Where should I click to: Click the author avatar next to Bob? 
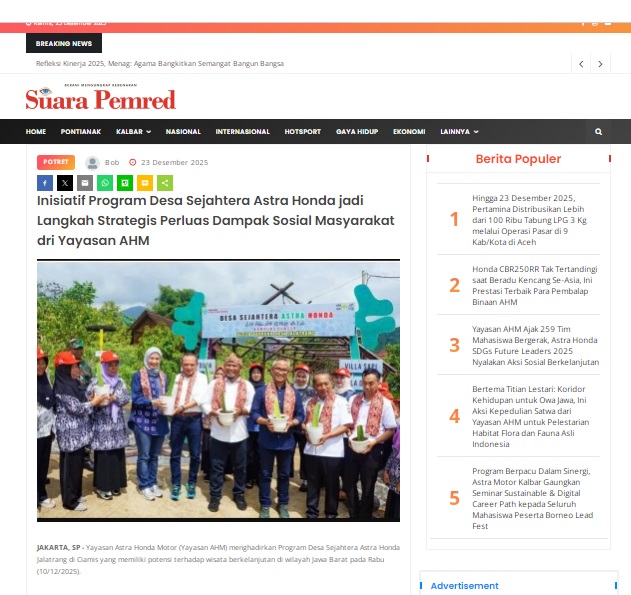93,163
